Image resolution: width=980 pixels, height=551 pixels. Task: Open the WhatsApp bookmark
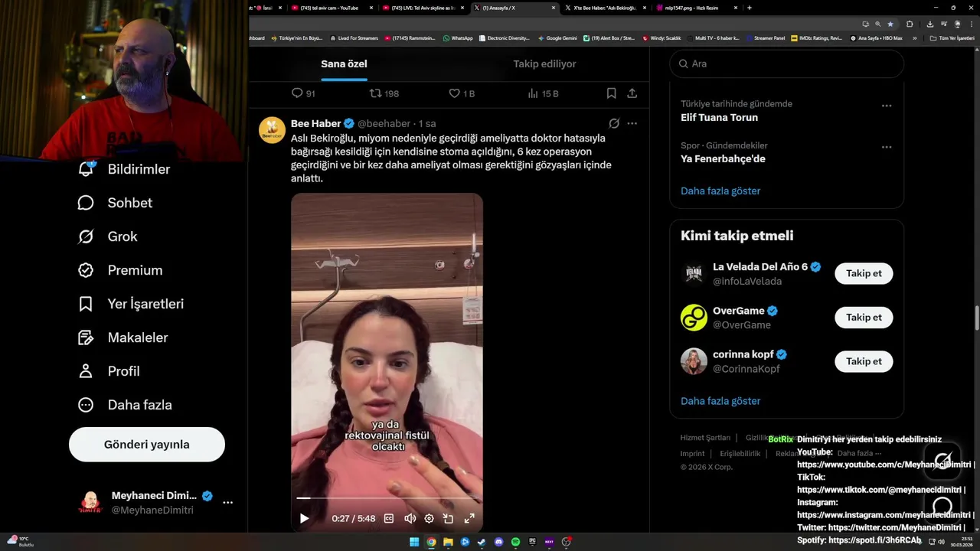(x=458, y=38)
